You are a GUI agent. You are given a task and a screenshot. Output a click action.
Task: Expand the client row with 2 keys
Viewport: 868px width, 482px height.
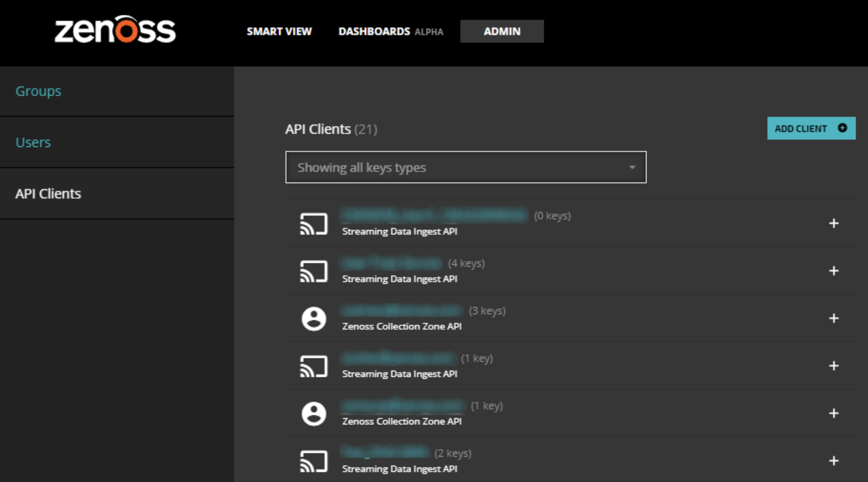[834, 461]
